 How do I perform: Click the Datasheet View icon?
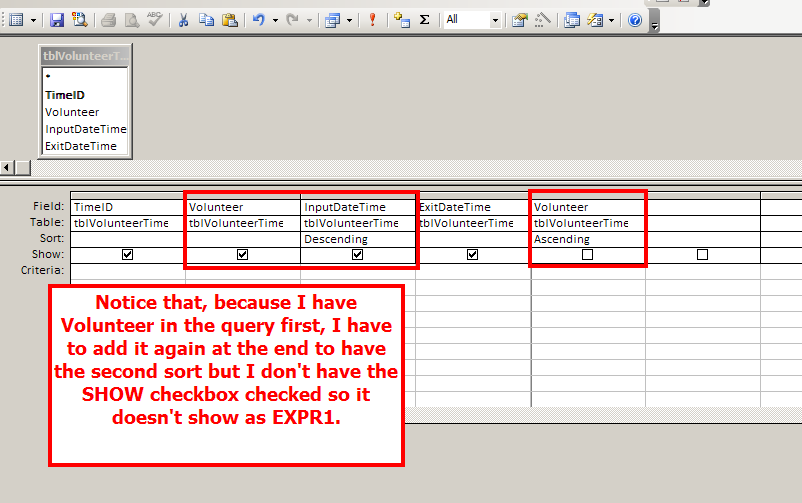(x=16, y=20)
